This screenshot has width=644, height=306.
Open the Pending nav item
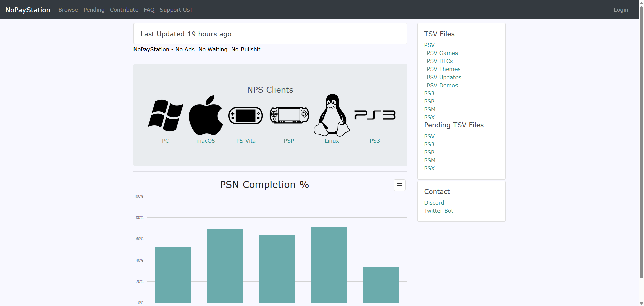coord(94,10)
